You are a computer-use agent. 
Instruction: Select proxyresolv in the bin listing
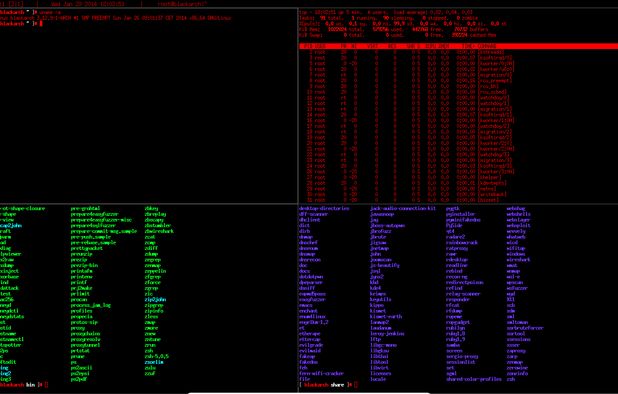click(x=85, y=339)
